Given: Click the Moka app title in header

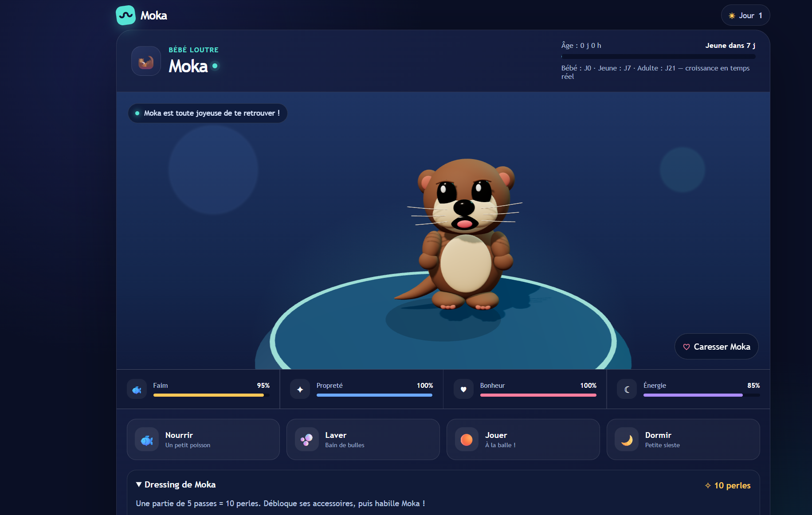Looking at the screenshot, I should [x=154, y=16].
